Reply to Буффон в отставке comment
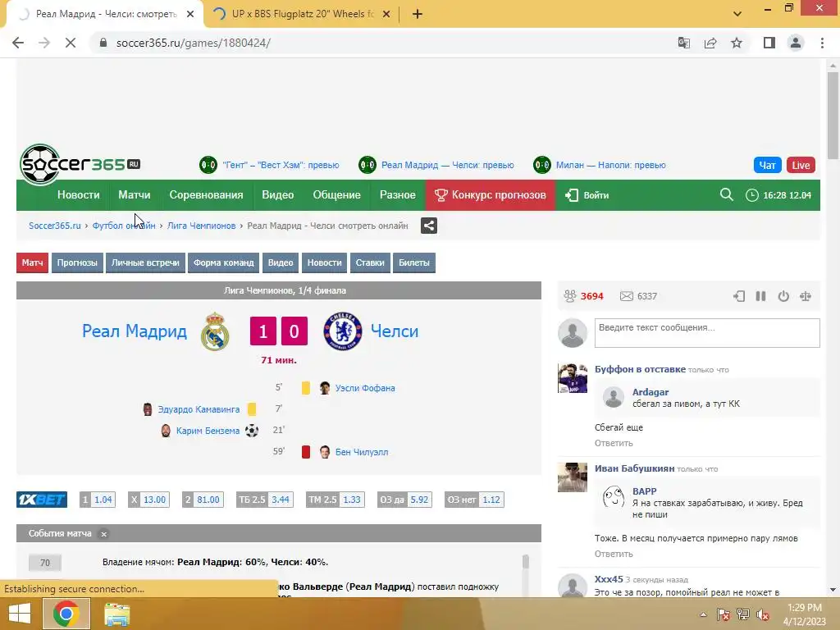840x630 pixels. tap(614, 443)
